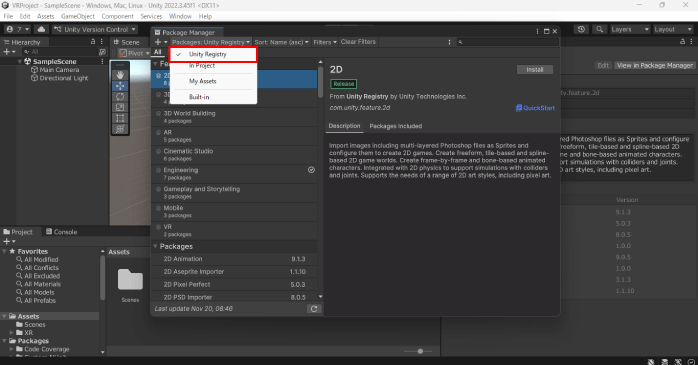Adjust the Project icon size slider

pyautogui.click(x=420, y=351)
